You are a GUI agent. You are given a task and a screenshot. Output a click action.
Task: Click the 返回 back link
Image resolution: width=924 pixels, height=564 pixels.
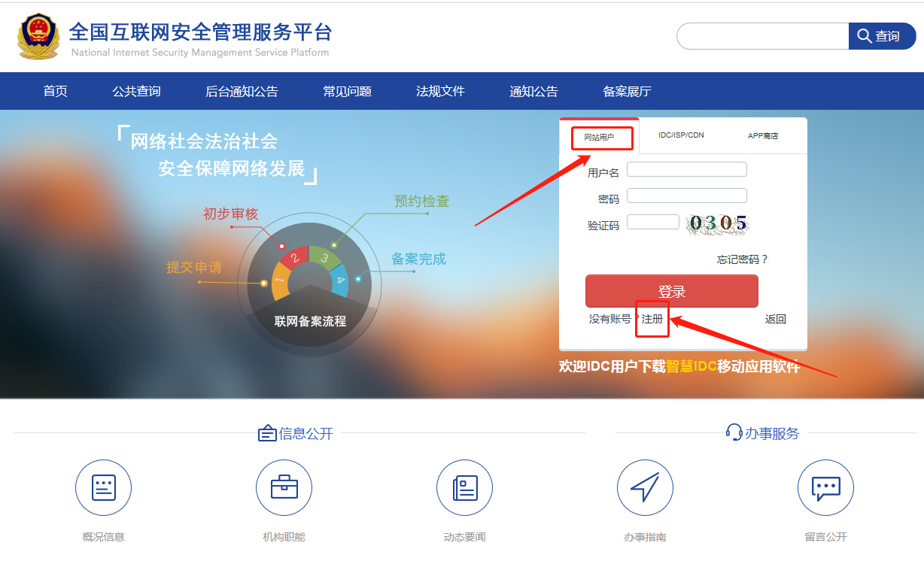775,319
